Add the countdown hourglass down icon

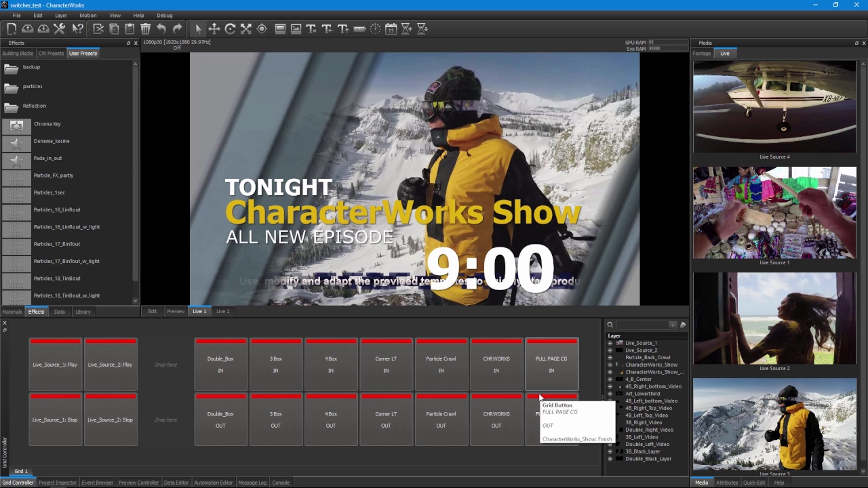coord(422,28)
